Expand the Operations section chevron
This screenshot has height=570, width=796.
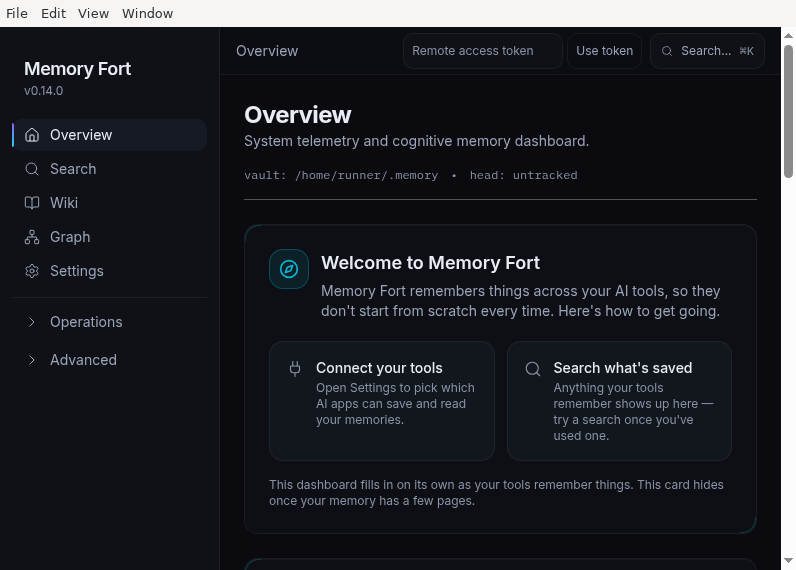coord(31,322)
